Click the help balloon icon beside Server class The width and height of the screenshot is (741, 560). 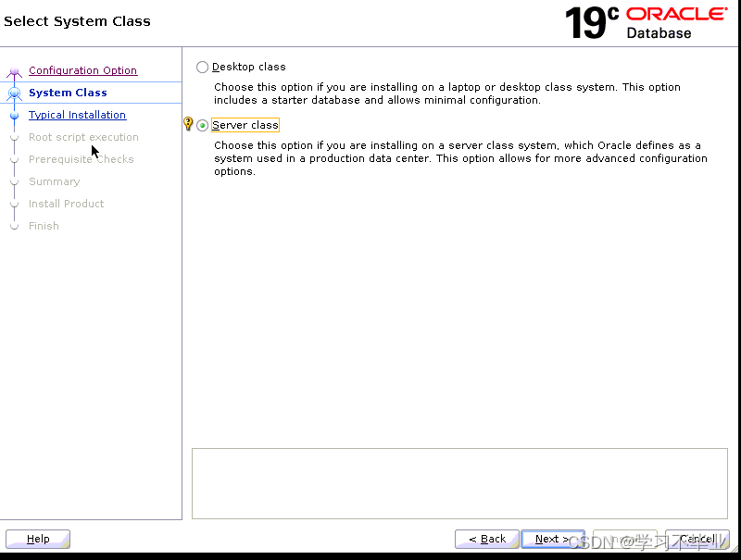click(x=188, y=123)
